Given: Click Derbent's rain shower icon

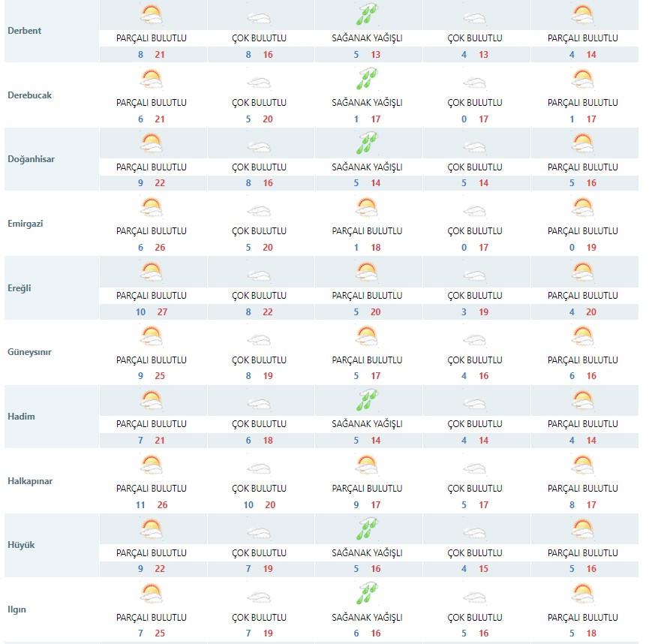Looking at the screenshot, I should tap(367, 14).
